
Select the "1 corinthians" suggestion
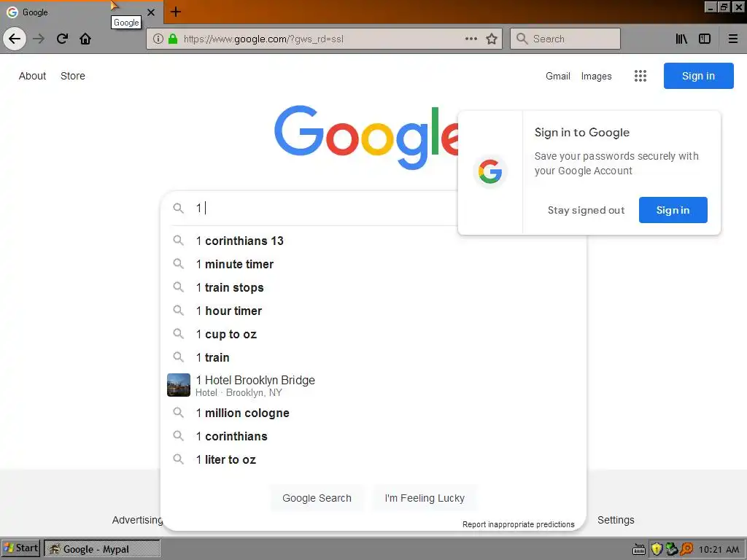pyautogui.click(x=373, y=436)
